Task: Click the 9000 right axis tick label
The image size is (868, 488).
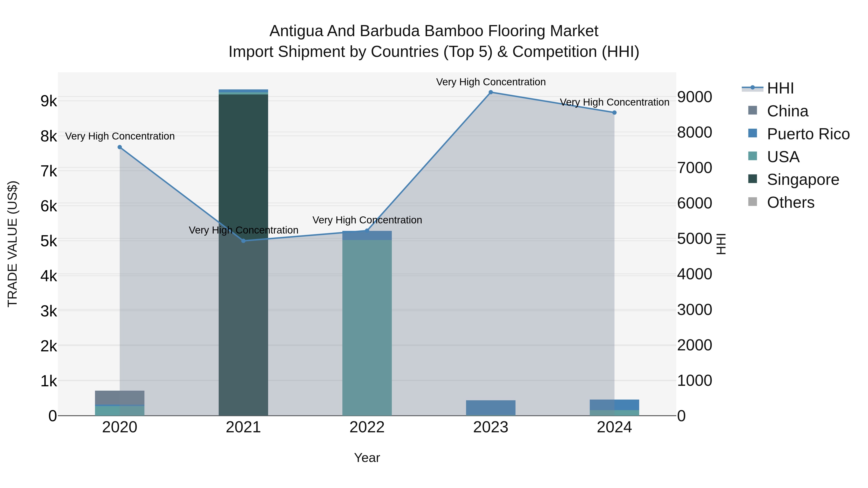Action: click(x=695, y=97)
